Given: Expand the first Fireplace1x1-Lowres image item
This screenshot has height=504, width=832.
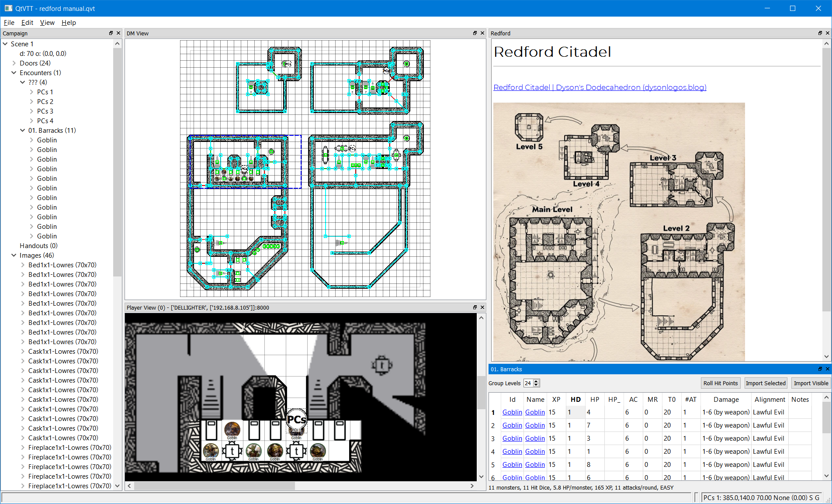Looking at the screenshot, I should pos(23,448).
